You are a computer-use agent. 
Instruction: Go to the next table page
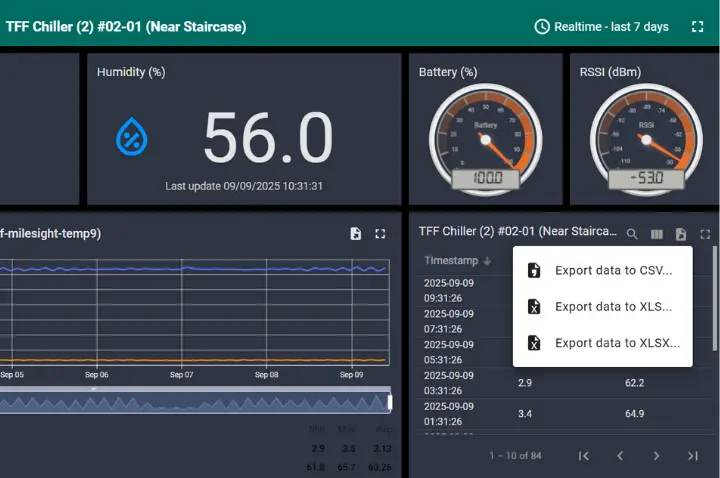[x=656, y=456]
